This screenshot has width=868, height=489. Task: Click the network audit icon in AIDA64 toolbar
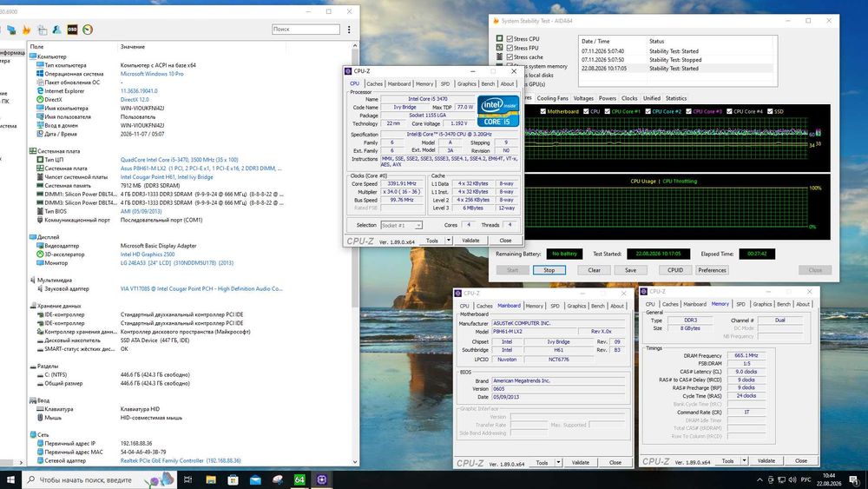click(x=11, y=30)
